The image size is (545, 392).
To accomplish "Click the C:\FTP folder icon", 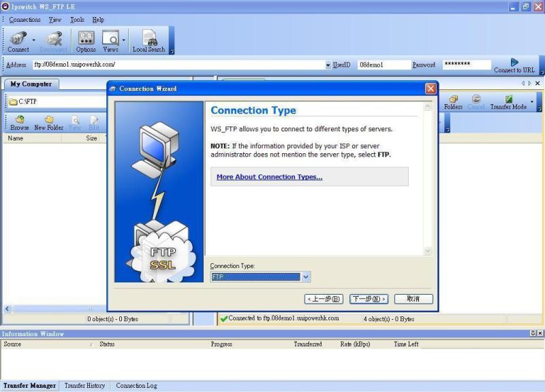I will pyautogui.click(x=13, y=101).
